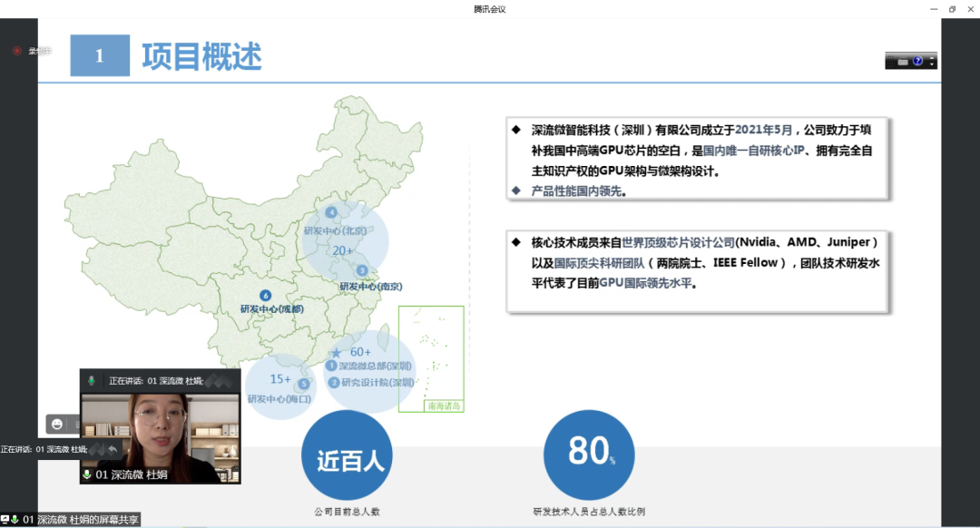980x528 pixels.
Task: Click green mic icon on video nameplate
Action: coord(87,474)
